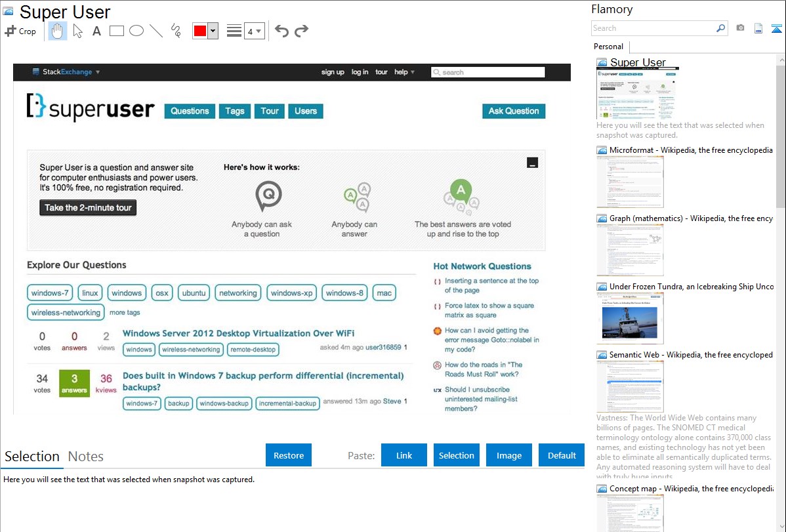Click the Super User window icon beside the title
786x532 pixels.
(8, 11)
